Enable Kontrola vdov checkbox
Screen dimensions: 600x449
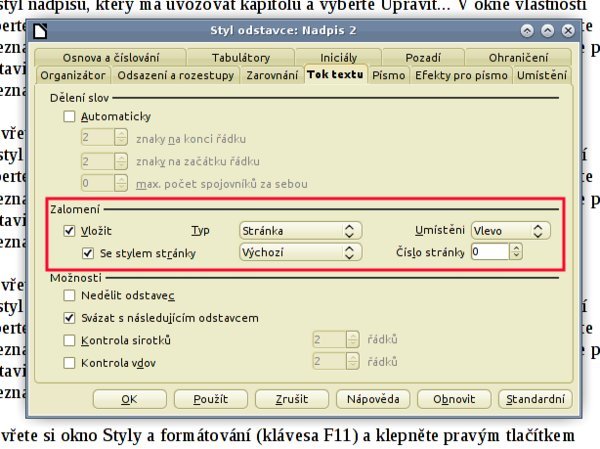69,362
